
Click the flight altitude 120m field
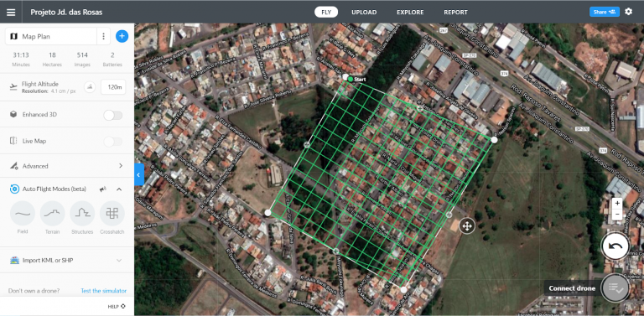pyautogui.click(x=113, y=87)
